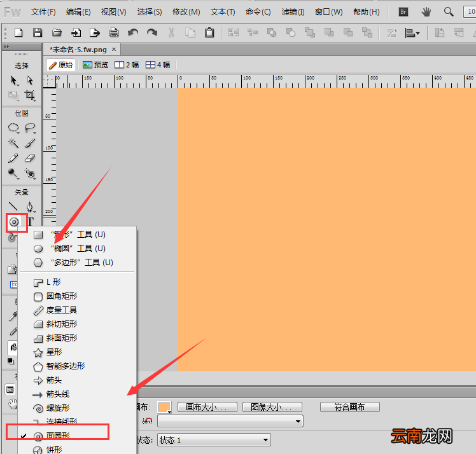
Task: Open the Align dropdown in the toolbar
Action: point(412,32)
